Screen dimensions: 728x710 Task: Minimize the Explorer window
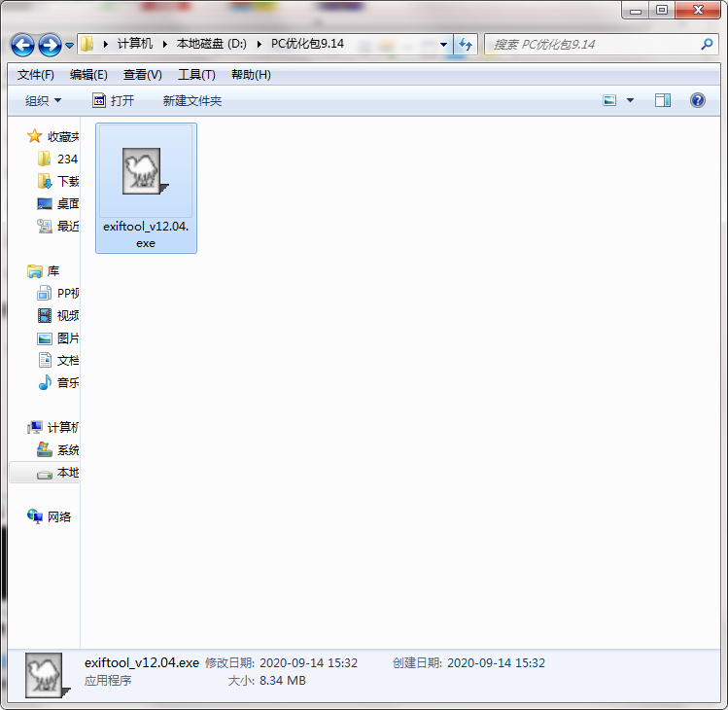click(636, 11)
